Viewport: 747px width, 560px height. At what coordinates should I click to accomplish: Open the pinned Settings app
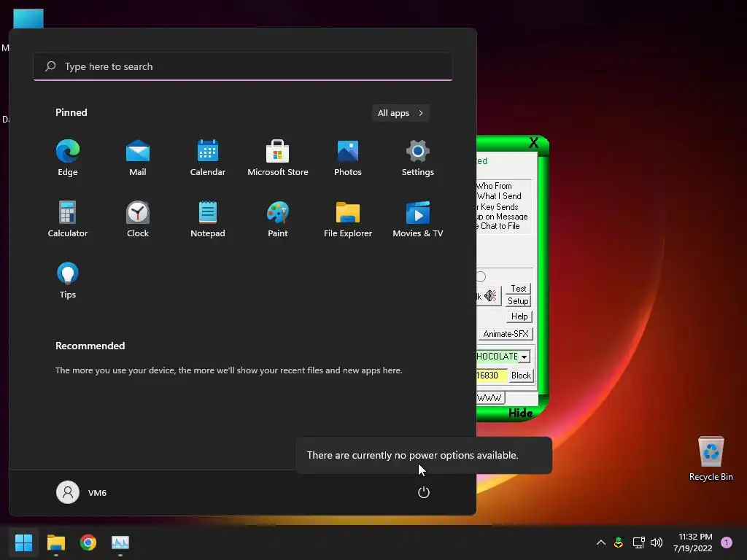(x=418, y=158)
